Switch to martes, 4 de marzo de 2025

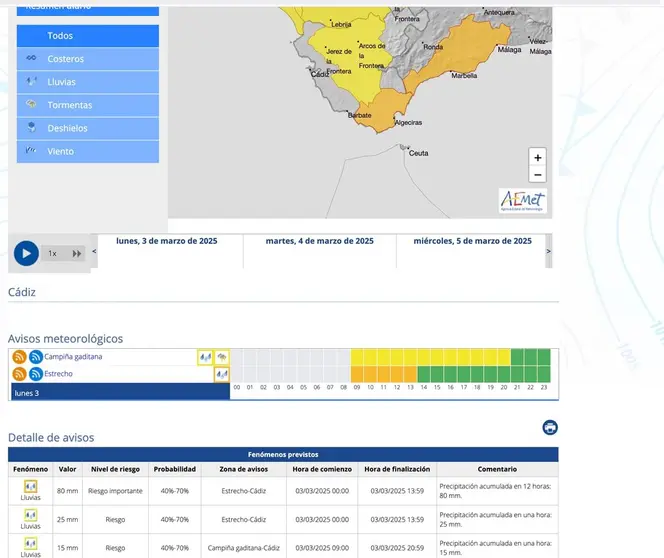pyautogui.click(x=320, y=241)
